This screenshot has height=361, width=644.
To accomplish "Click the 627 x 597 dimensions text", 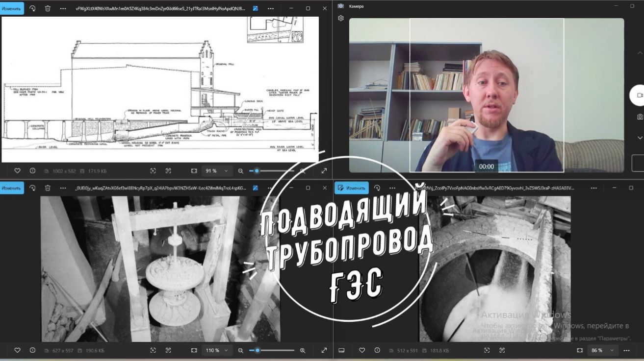I will click(62, 350).
